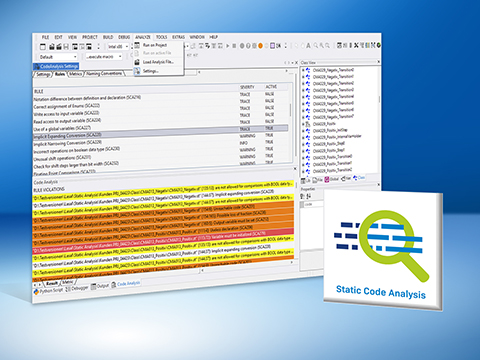The image size is (480, 360).
Task: Click the SEVERITY column header
Action: 247,87
